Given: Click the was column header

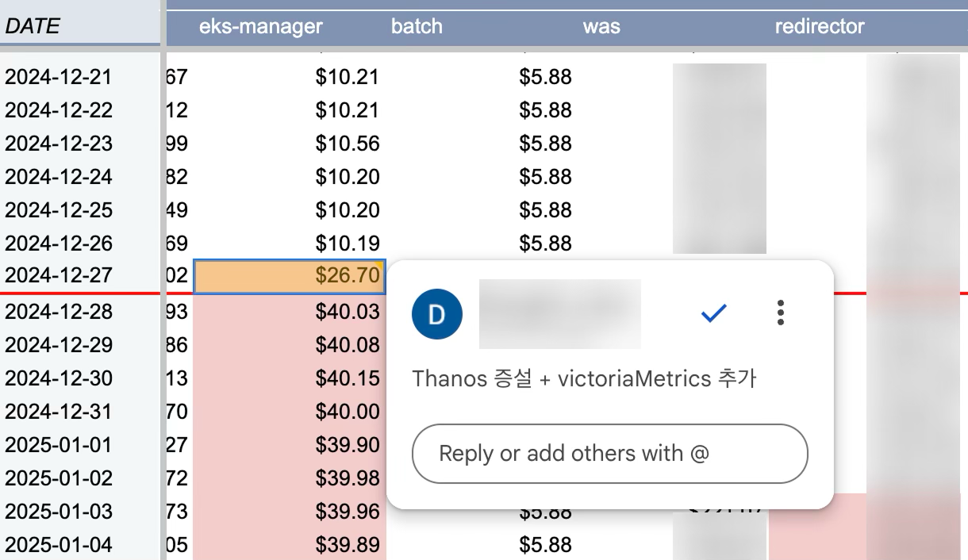Looking at the screenshot, I should [601, 26].
